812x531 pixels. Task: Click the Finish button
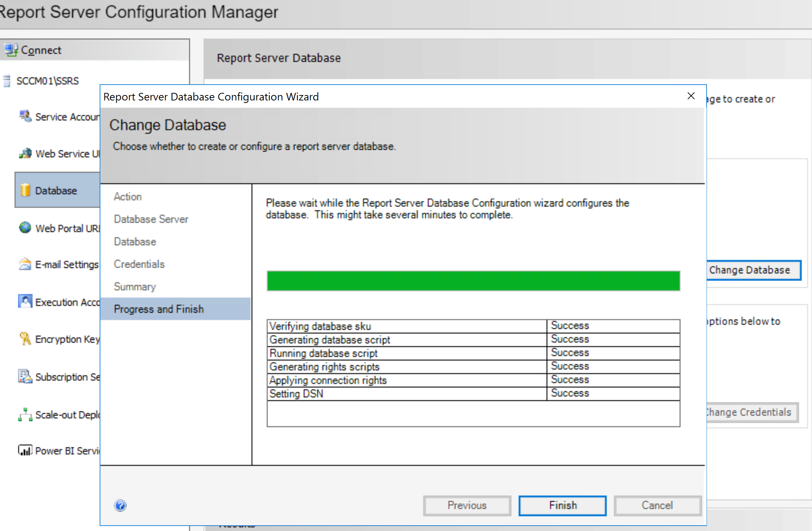(562, 505)
